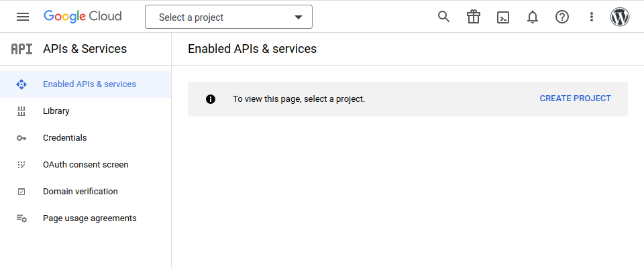The width and height of the screenshot is (644, 268).
Task: Click the APIs & Services header
Action: (85, 49)
